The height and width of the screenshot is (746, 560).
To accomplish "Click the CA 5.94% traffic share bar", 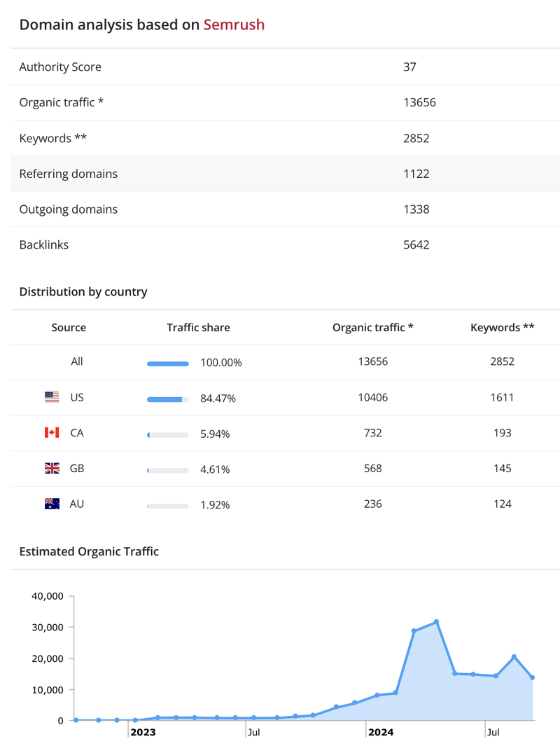I will click(x=168, y=435).
